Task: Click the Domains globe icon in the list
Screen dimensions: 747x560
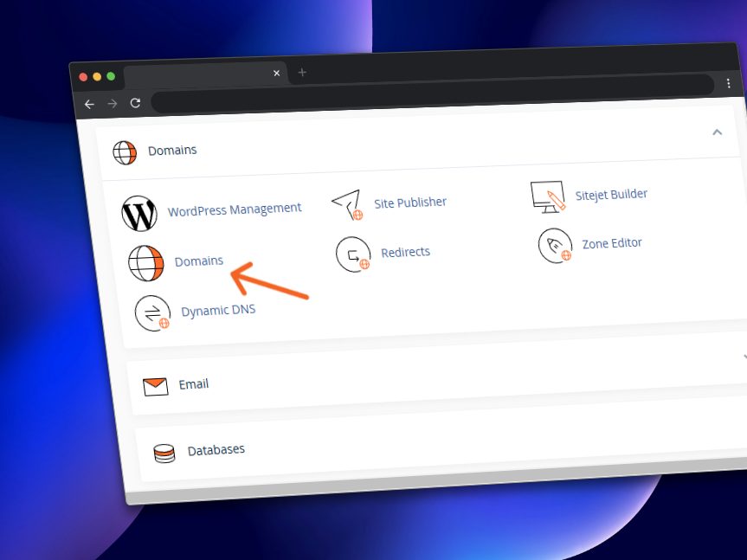Action: 145,263
